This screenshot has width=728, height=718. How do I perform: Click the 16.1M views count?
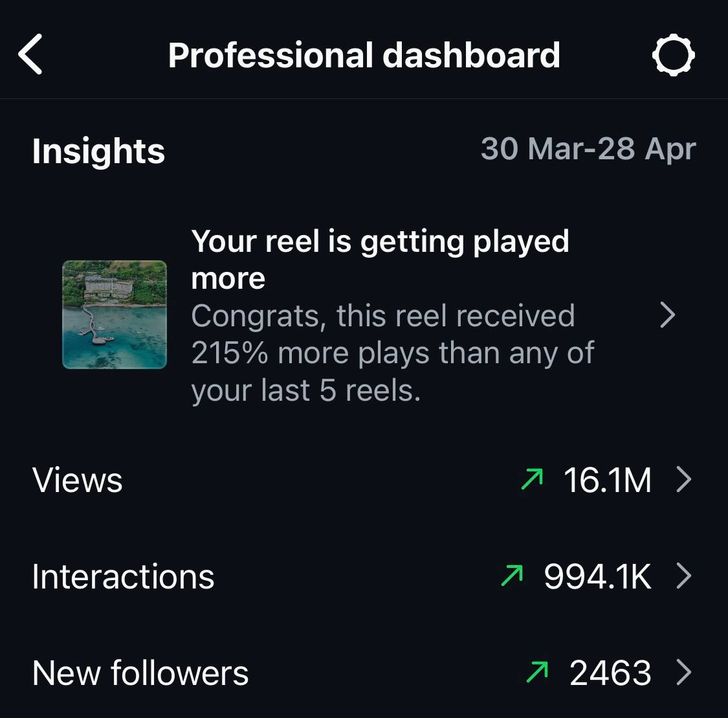tap(607, 480)
